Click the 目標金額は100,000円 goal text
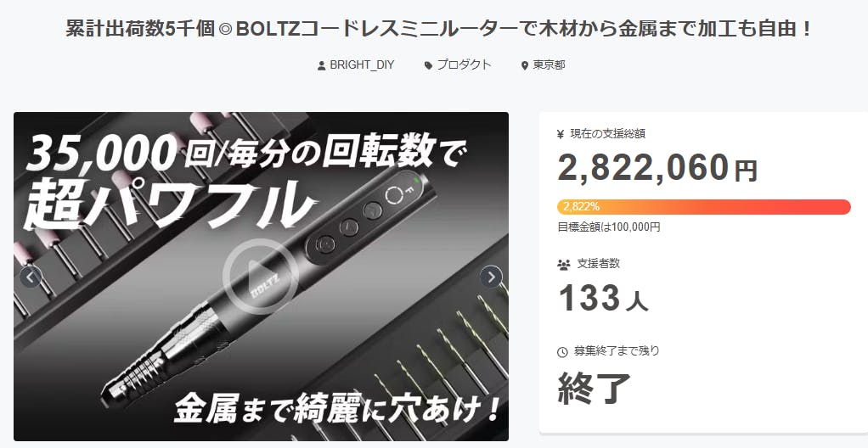Screen dimensions: 868x448 tap(608, 227)
